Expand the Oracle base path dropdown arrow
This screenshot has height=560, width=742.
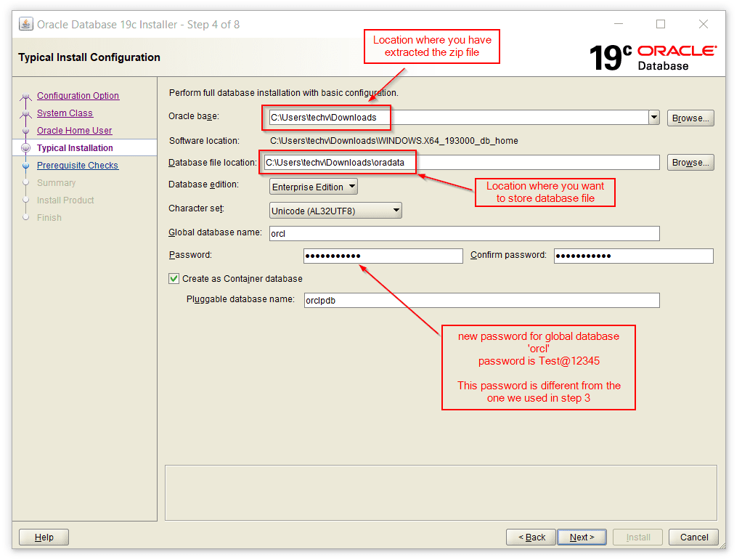(x=653, y=118)
